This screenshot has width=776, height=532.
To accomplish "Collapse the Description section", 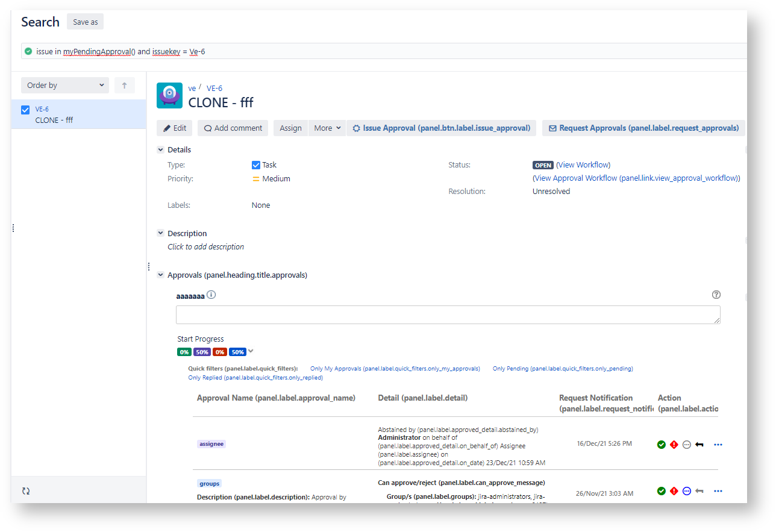I will [160, 233].
